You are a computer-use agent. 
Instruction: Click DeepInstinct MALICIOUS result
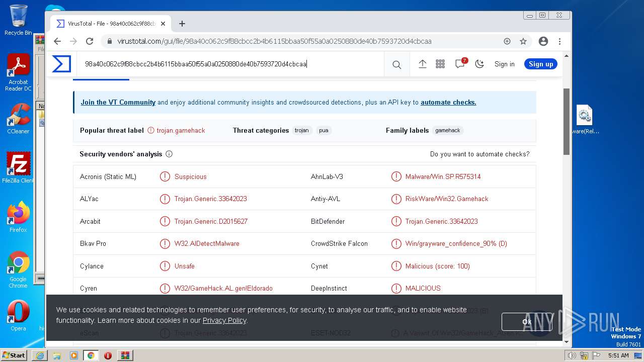pyautogui.click(x=423, y=288)
